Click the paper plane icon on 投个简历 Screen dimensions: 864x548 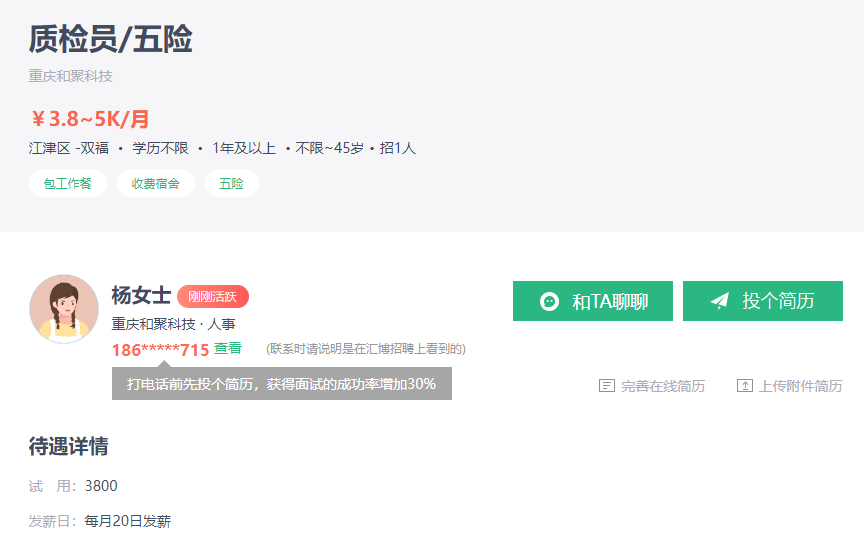[720, 301]
